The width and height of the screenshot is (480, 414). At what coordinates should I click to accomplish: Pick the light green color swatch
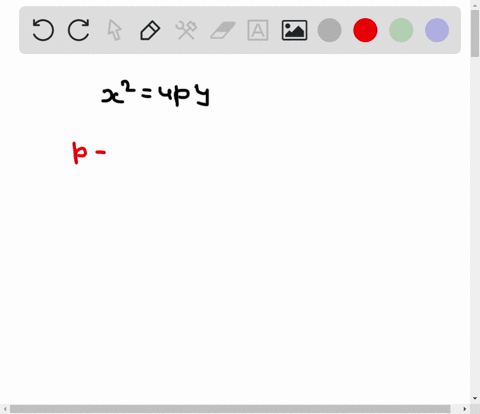(x=401, y=30)
